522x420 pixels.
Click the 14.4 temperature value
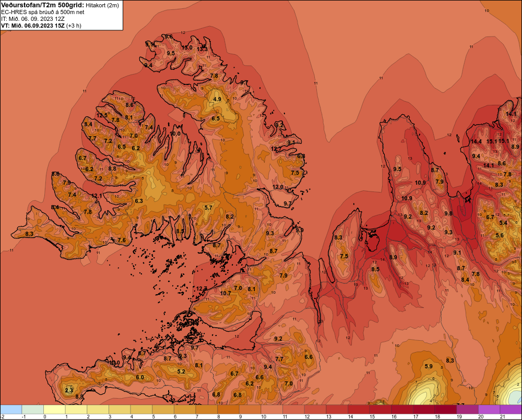pyautogui.click(x=476, y=141)
